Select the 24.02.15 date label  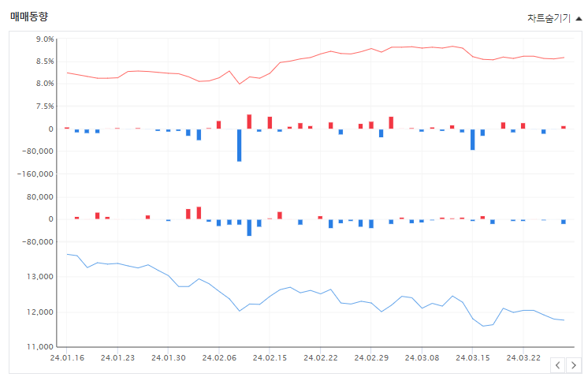[270, 357]
